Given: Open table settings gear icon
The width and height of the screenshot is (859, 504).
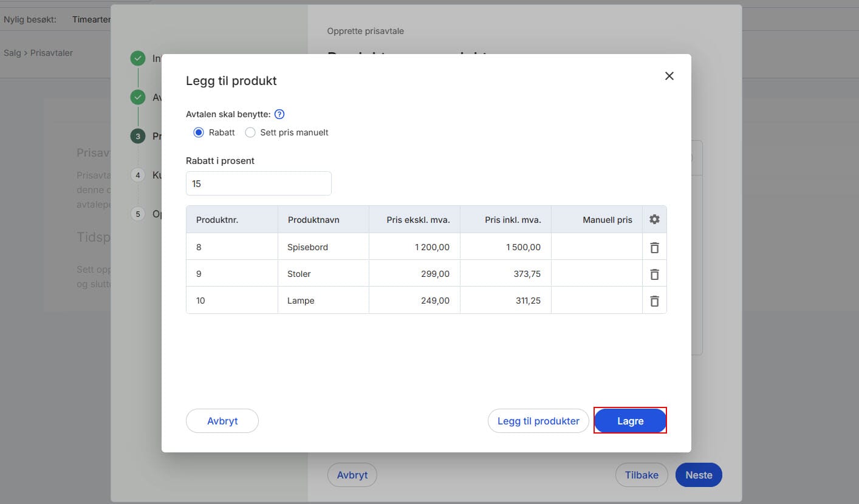Looking at the screenshot, I should tap(654, 219).
